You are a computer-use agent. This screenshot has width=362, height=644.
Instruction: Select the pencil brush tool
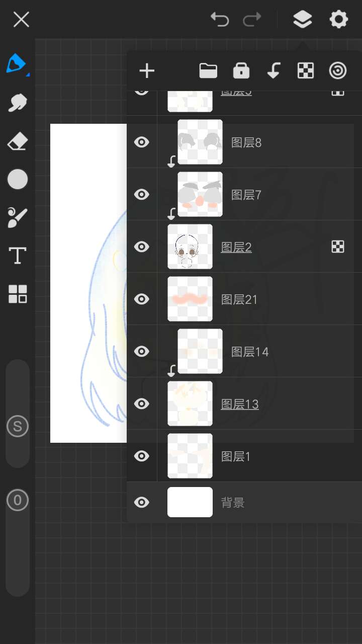click(x=17, y=64)
